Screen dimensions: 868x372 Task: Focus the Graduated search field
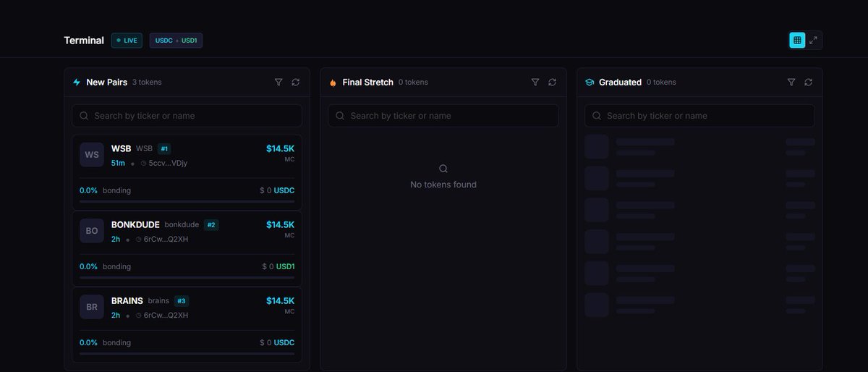699,116
